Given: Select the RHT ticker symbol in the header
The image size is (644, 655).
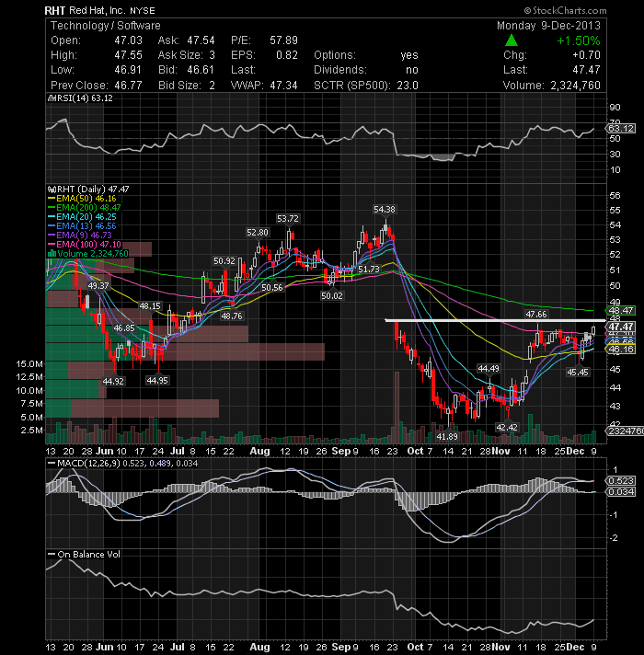Looking at the screenshot, I should [x=54, y=10].
